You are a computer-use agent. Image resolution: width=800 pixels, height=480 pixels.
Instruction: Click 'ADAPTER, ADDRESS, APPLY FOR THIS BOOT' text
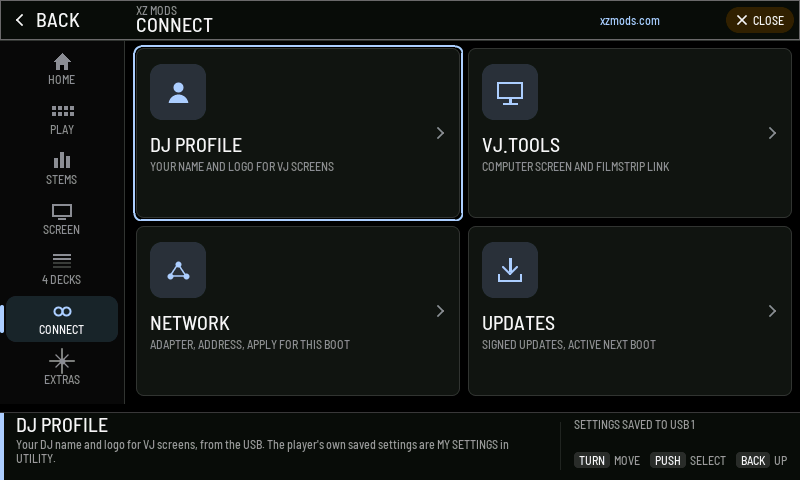(250, 345)
